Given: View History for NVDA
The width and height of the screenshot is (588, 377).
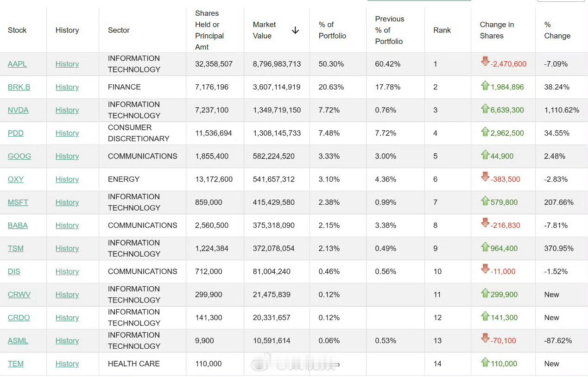Looking at the screenshot, I should coord(67,110).
